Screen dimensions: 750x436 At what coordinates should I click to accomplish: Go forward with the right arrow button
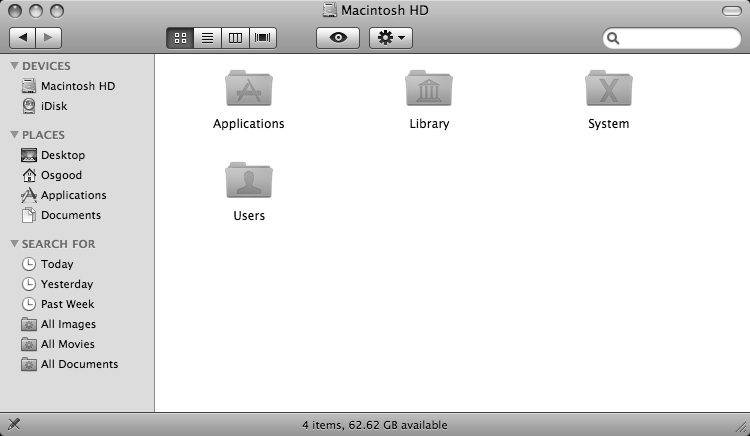pyautogui.click(x=48, y=38)
